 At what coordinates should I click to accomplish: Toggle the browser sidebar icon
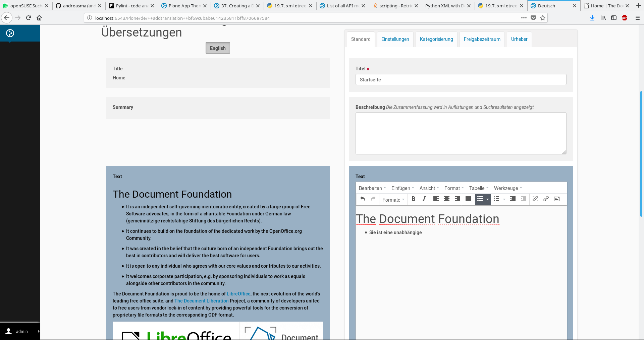[x=614, y=18]
